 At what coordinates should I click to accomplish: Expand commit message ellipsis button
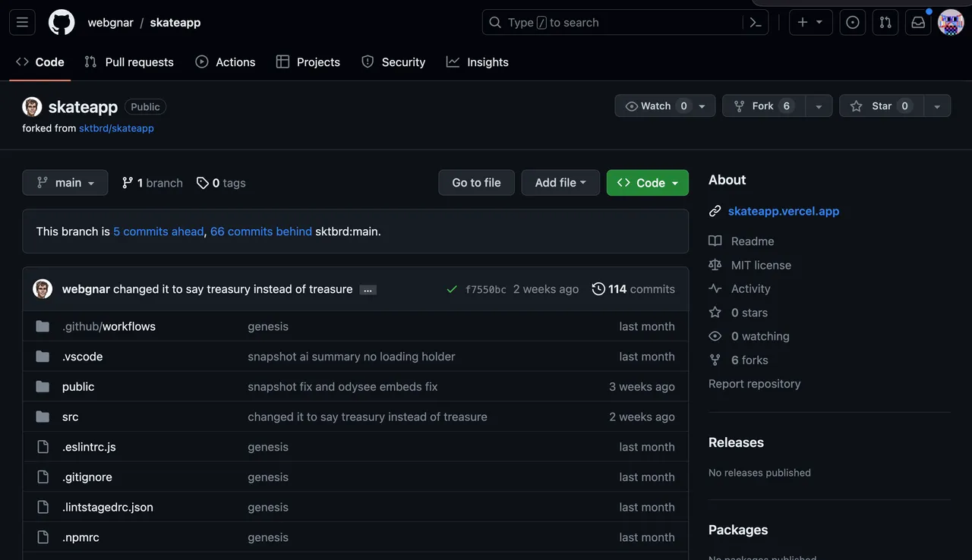tap(368, 290)
